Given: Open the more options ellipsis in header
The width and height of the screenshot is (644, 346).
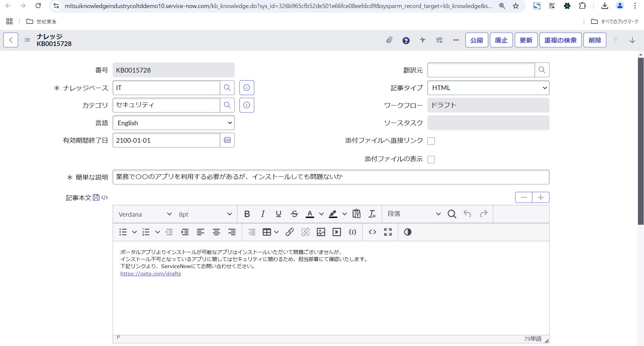Looking at the screenshot, I should click(456, 40).
